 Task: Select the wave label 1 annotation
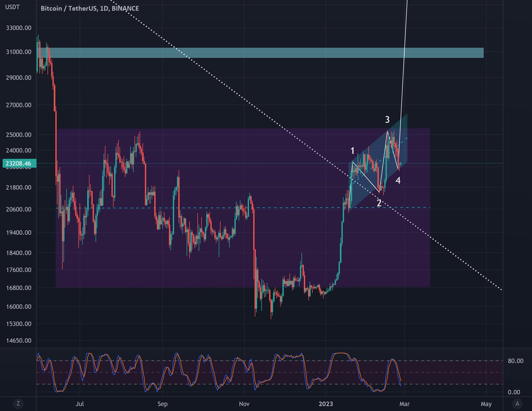point(352,151)
